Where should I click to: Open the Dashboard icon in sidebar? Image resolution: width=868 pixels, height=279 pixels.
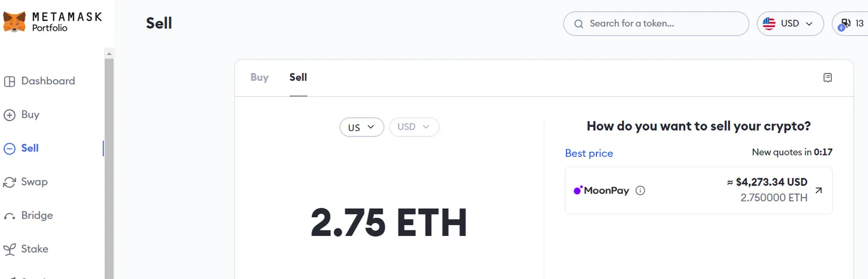10,81
